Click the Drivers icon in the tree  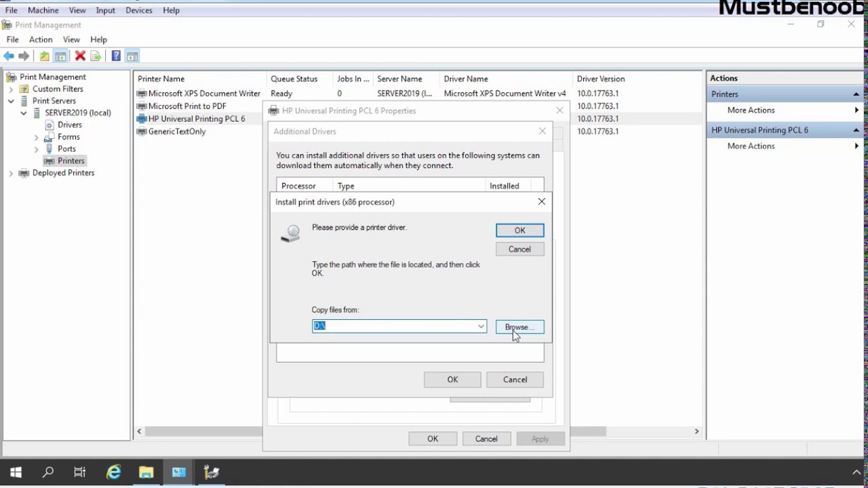point(50,125)
